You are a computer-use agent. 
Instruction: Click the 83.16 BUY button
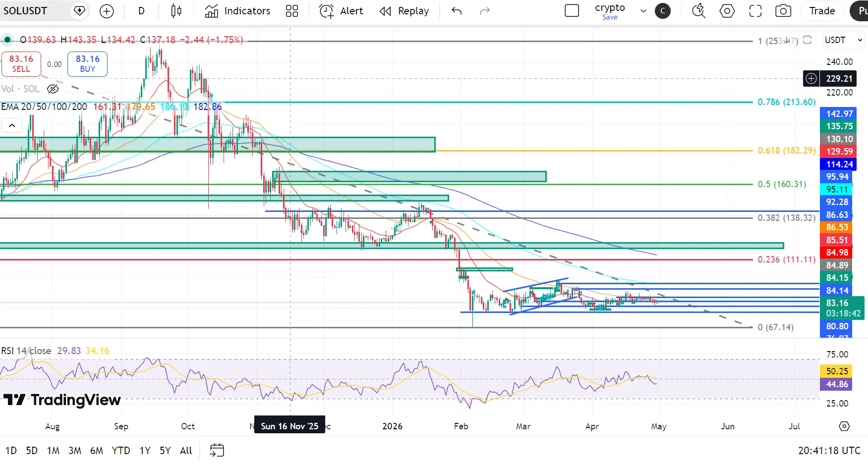click(x=88, y=64)
